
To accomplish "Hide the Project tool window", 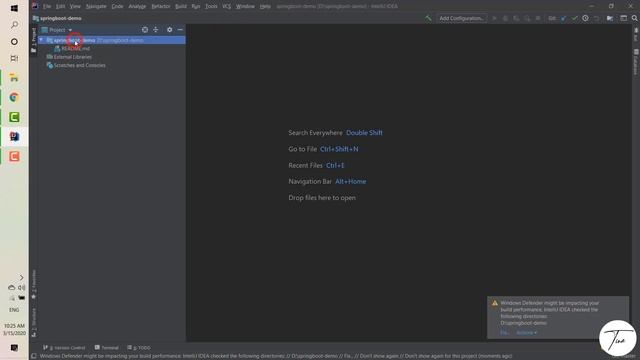I will tap(180, 30).
